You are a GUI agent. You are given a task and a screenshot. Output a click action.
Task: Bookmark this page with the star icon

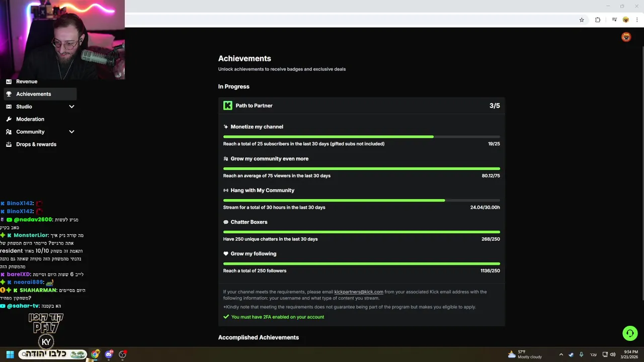pyautogui.click(x=582, y=20)
